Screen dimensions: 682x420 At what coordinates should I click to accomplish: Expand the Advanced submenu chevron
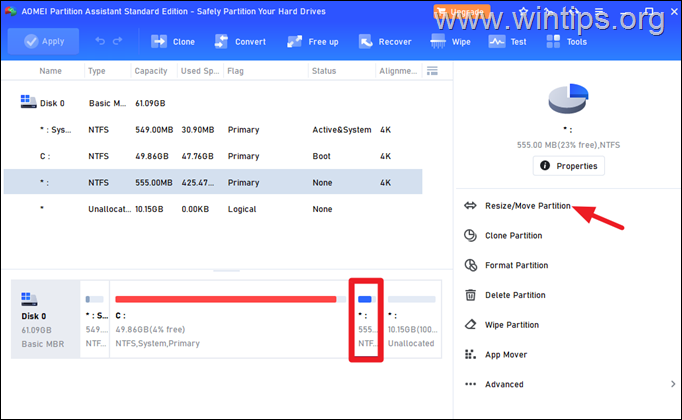point(673,384)
